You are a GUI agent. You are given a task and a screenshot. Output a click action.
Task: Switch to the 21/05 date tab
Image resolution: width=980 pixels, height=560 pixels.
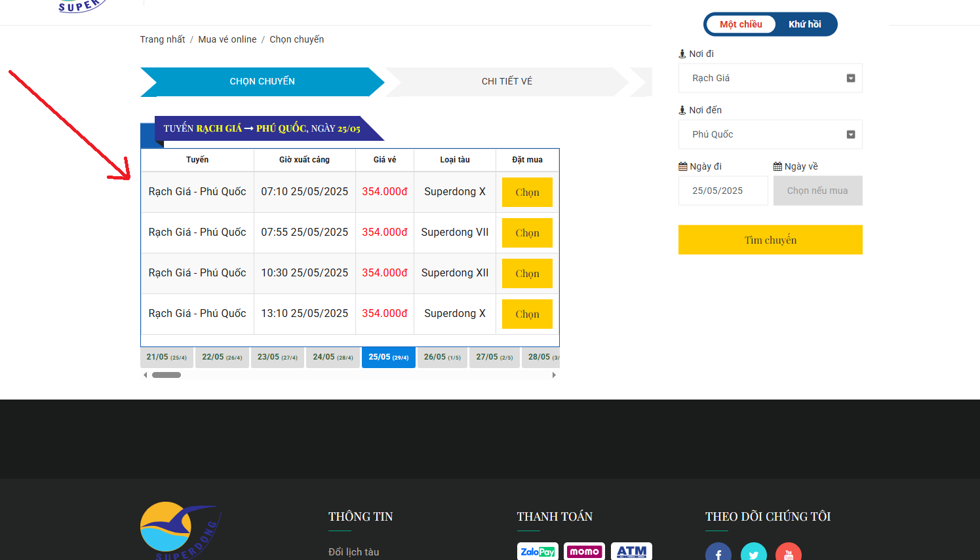pyautogui.click(x=167, y=358)
